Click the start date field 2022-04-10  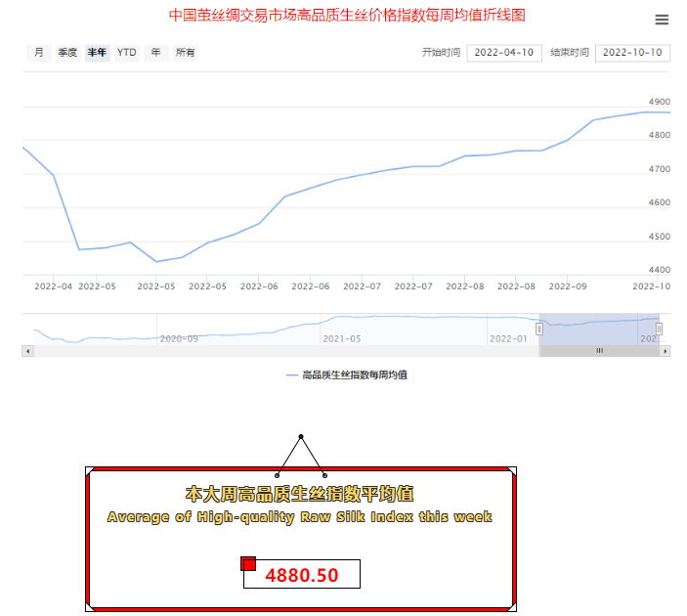pos(505,53)
